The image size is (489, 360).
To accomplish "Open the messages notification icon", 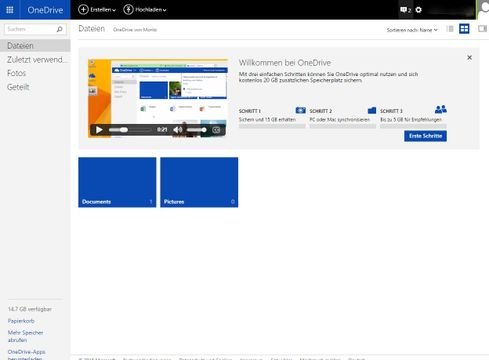I will (405, 10).
